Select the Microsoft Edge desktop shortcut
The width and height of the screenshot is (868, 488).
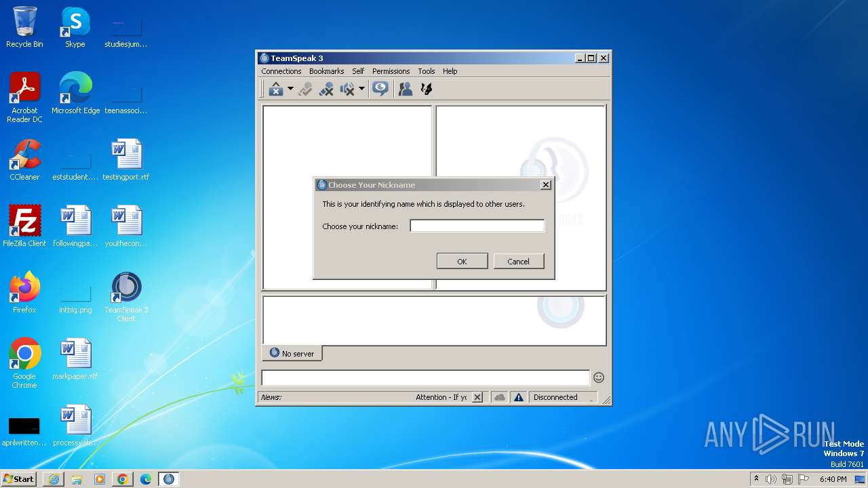[x=75, y=94]
